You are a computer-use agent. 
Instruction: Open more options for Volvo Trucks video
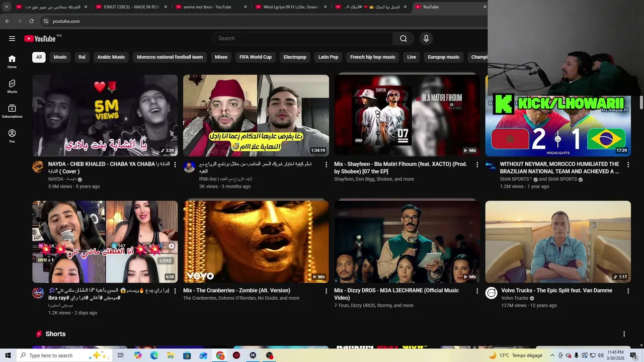click(628, 291)
